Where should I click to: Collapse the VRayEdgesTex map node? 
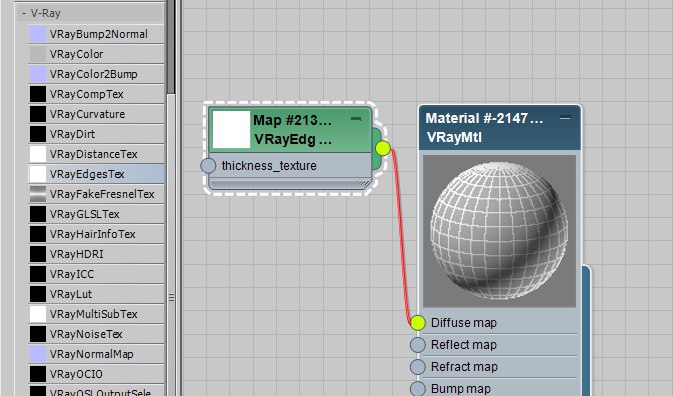point(356,118)
